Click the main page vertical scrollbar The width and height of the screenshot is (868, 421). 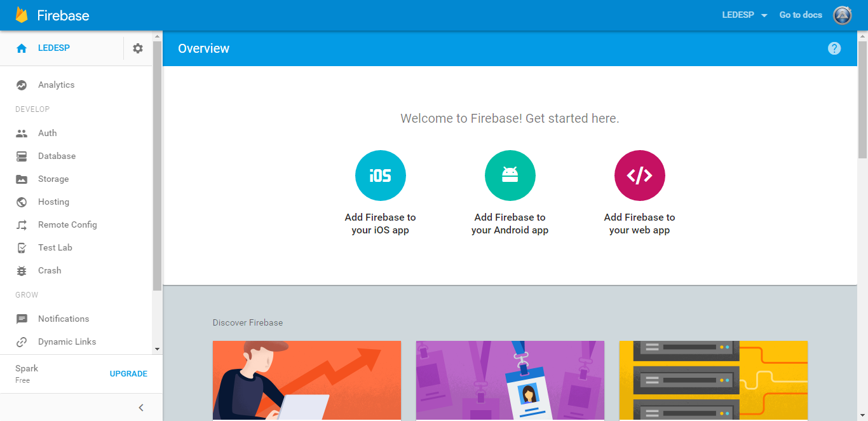point(862,99)
